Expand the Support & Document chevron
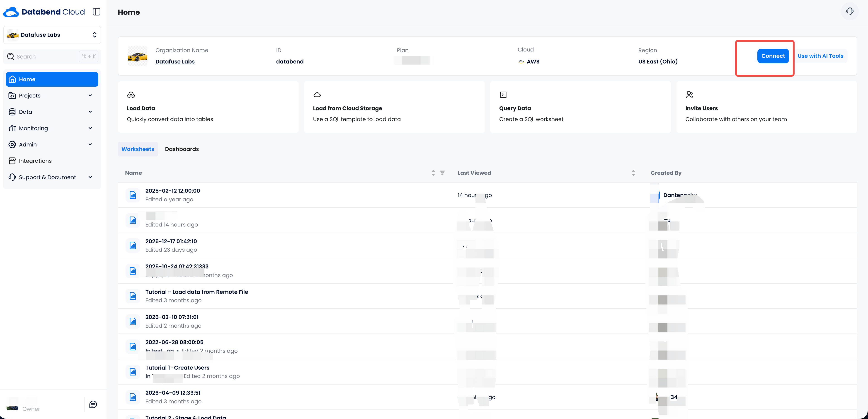This screenshot has height=419, width=868. point(90,177)
